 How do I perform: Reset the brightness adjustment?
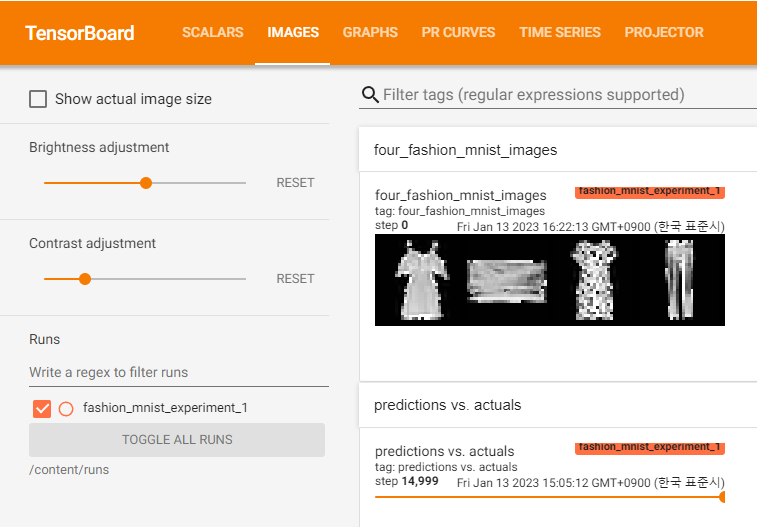point(295,183)
